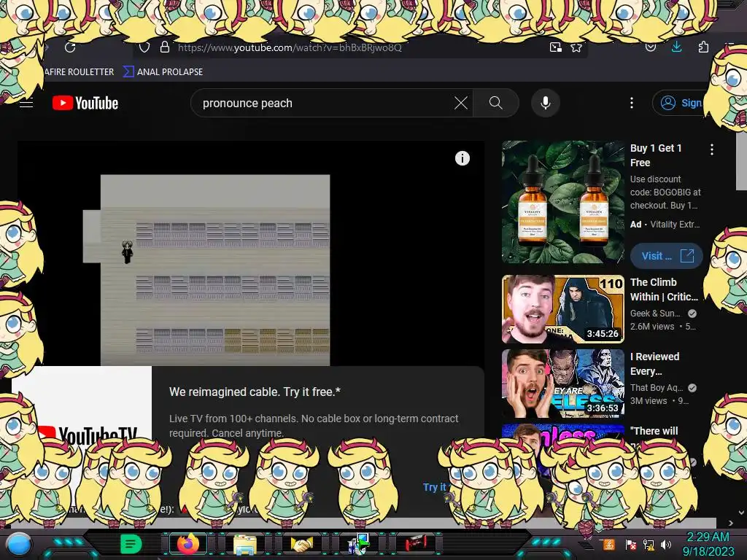Switch to Firefox in the taskbar

point(188,544)
